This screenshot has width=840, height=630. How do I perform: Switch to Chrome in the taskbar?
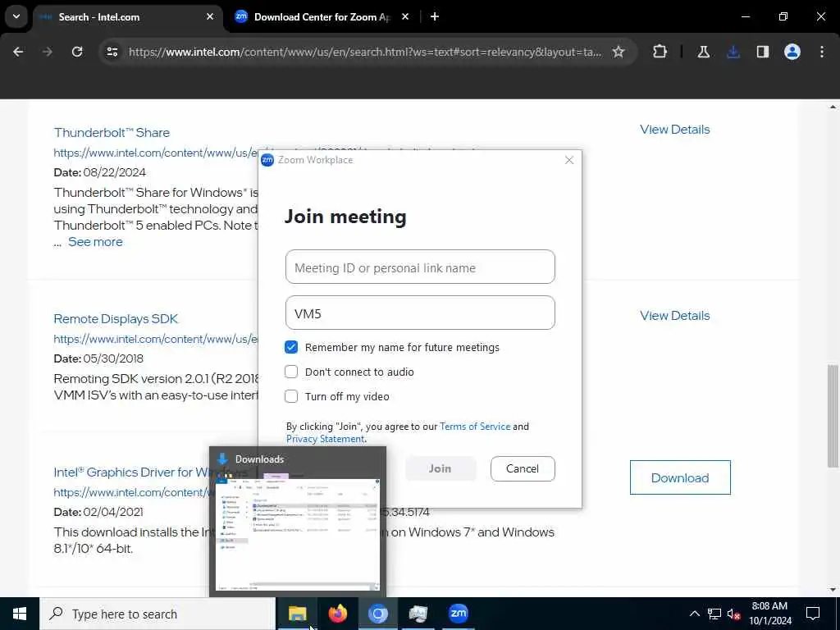click(377, 614)
